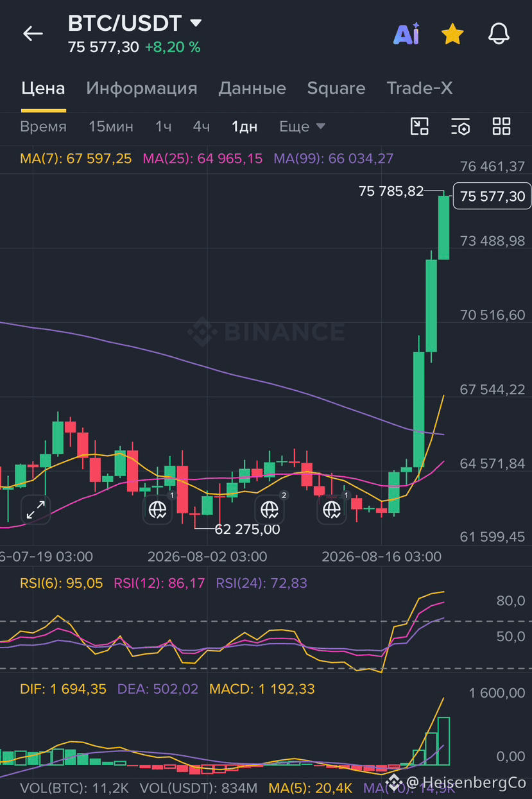Open the AI assistant icon
This screenshot has width=532, height=799.
pyautogui.click(x=406, y=34)
